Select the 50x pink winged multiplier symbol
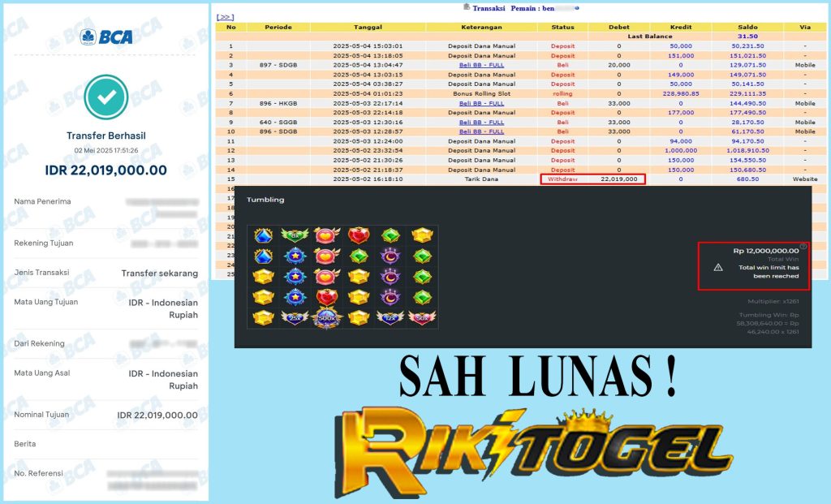This screenshot has height=504, width=831. point(422,317)
